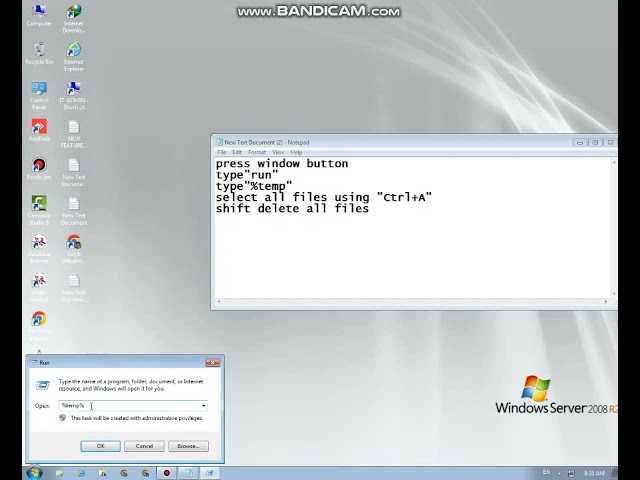This screenshot has width=640, height=480.
Task: Minimize the Notepad window
Action: (580, 142)
